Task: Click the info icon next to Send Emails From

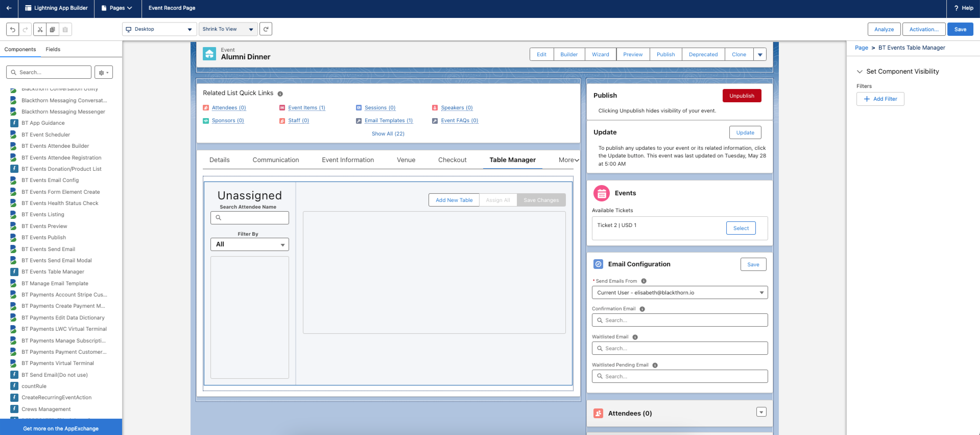Action: [643, 281]
